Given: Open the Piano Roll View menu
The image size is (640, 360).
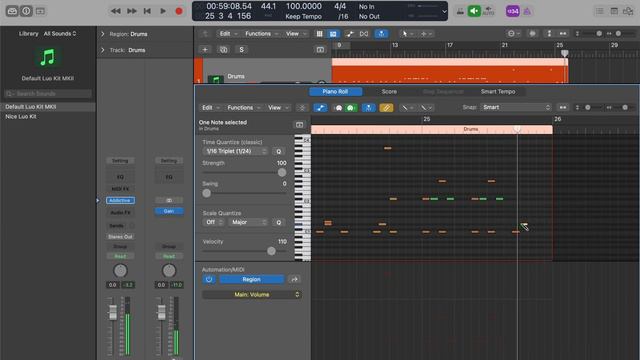Looking at the screenshot, I should click(x=278, y=107).
